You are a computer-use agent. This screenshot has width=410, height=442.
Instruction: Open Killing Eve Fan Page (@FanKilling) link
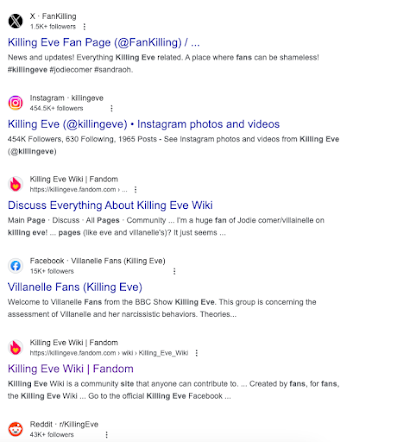(104, 42)
